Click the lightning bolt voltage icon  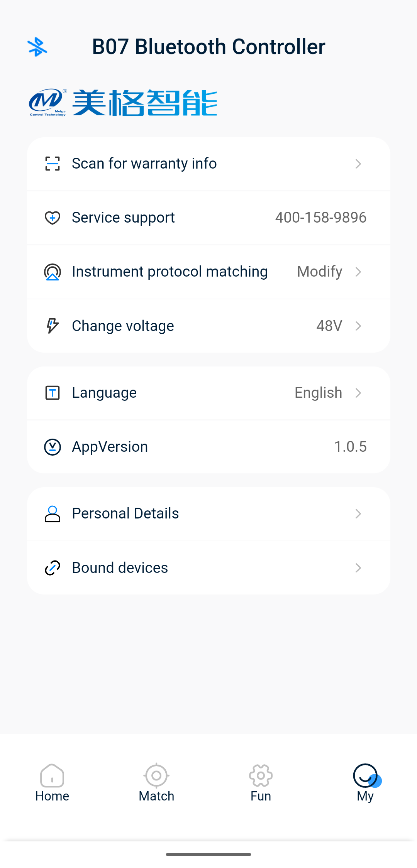pos(53,326)
